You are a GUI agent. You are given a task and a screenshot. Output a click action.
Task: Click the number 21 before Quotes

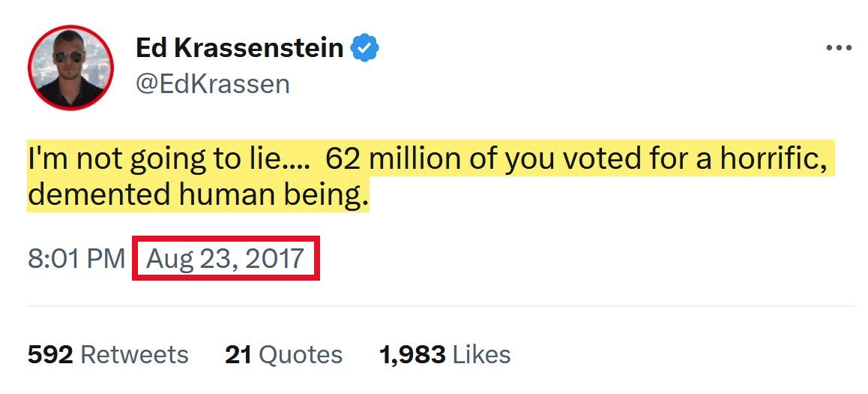pos(238,354)
